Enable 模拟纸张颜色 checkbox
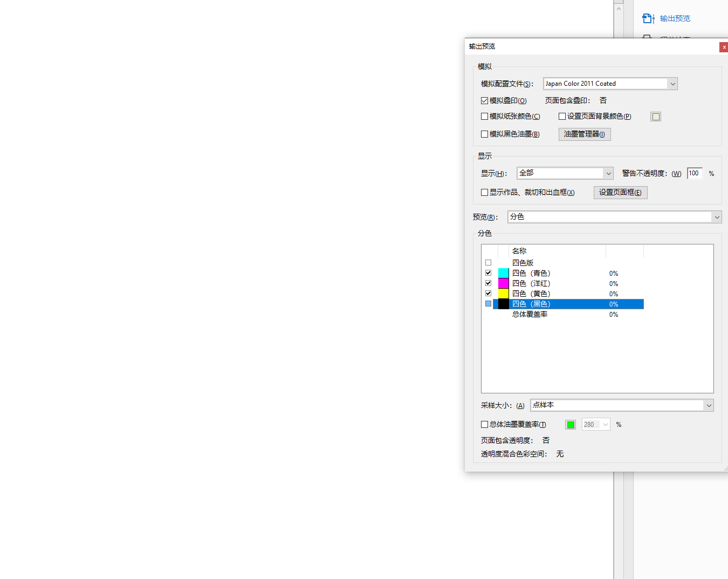Viewport: 728px width, 579px height. pos(484,117)
